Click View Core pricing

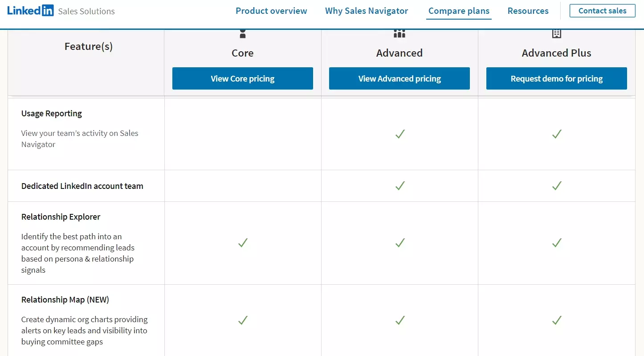[242, 78]
